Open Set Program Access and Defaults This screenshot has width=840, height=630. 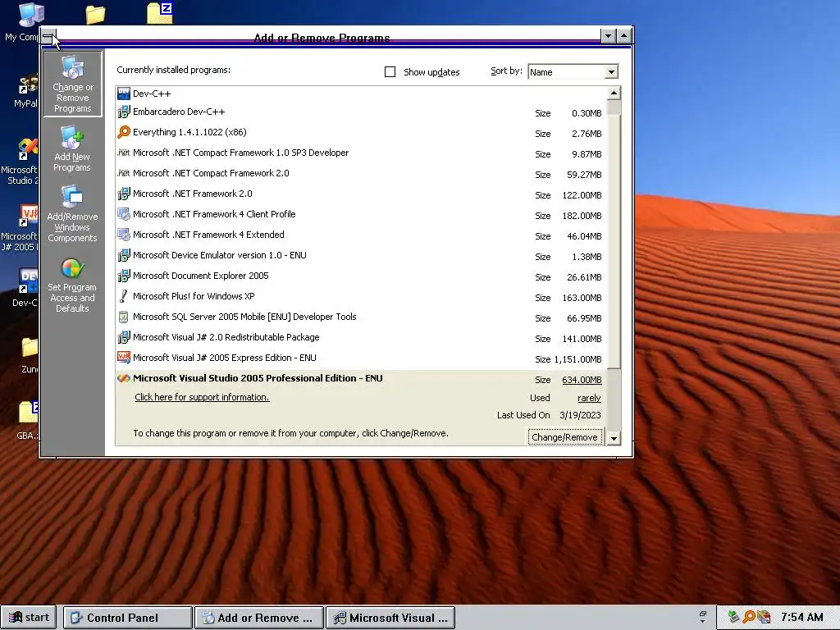(x=72, y=285)
